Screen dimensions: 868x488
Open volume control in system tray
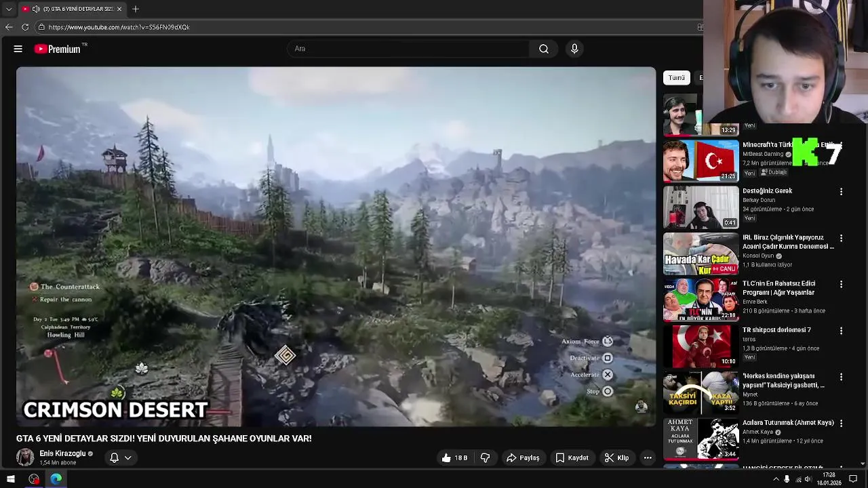coord(808,479)
